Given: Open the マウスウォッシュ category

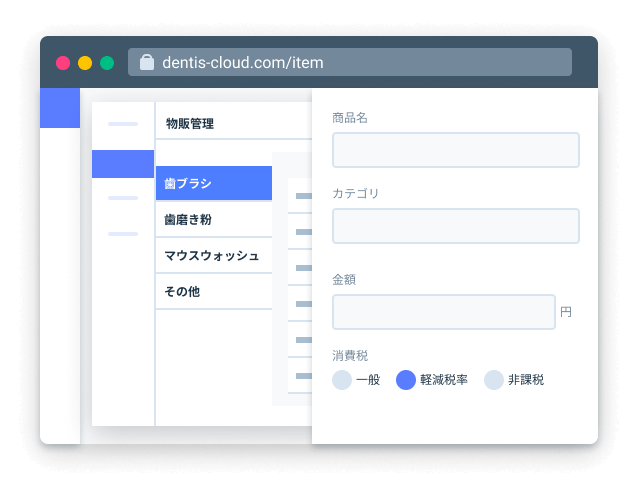Looking at the screenshot, I should pyautogui.click(x=214, y=256).
